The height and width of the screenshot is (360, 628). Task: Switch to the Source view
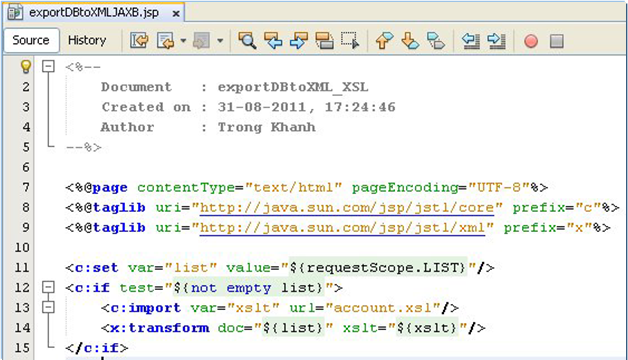pos(31,40)
